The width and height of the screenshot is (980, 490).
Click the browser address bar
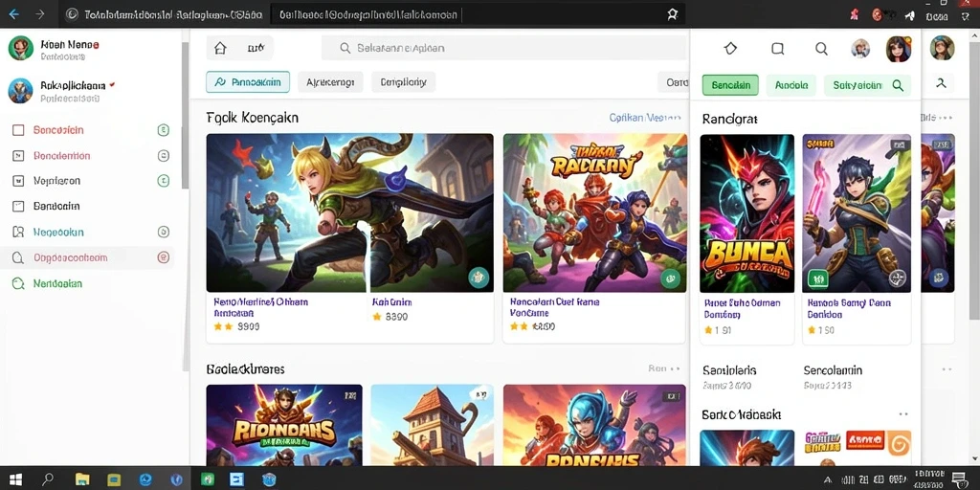[x=479, y=14]
